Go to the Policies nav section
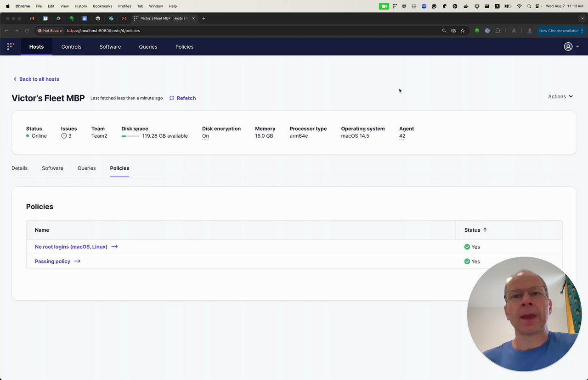This screenshot has height=380, width=588. [184, 47]
